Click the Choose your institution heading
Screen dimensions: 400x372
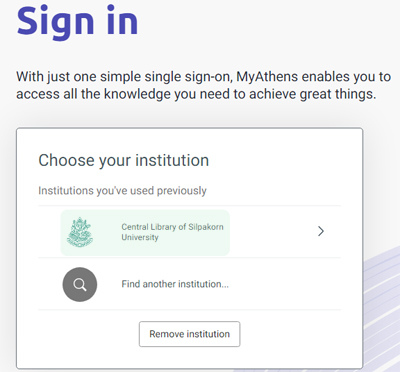(124, 160)
